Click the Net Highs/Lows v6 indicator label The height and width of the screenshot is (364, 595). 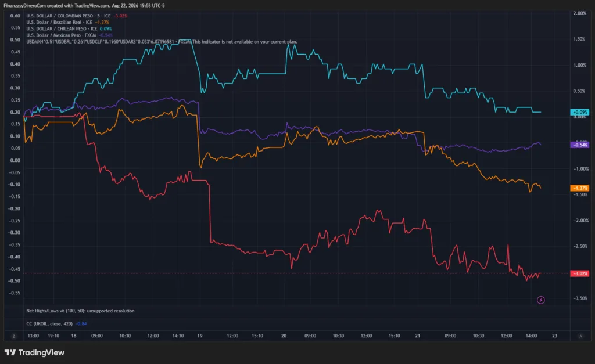pyautogui.click(x=80, y=311)
